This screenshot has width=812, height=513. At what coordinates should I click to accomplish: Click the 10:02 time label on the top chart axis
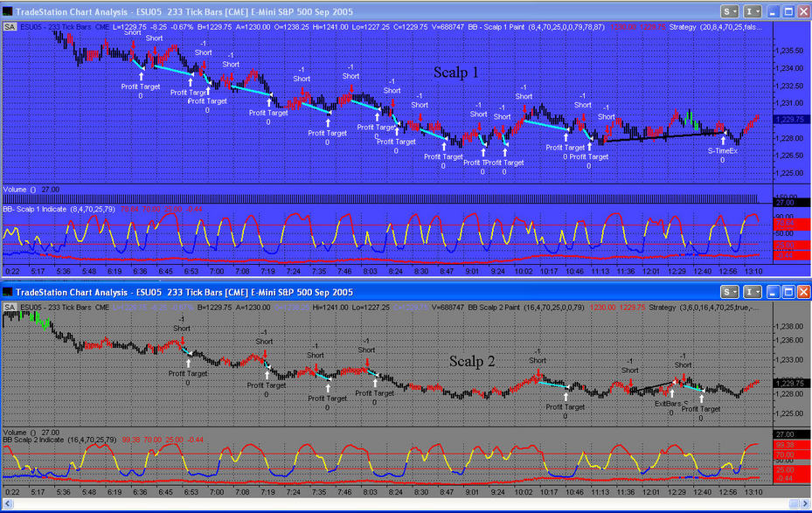tap(523, 271)
